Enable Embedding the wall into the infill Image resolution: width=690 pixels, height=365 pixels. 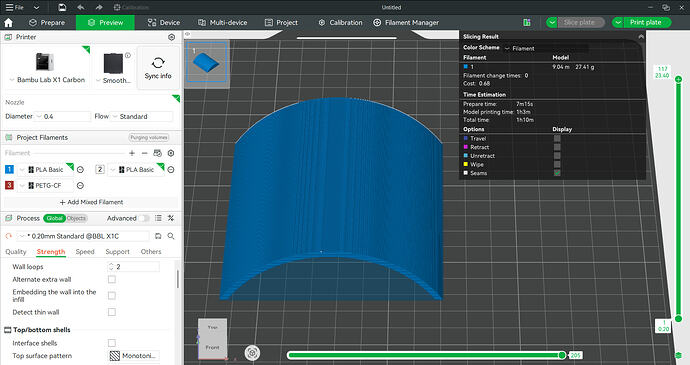112,295
